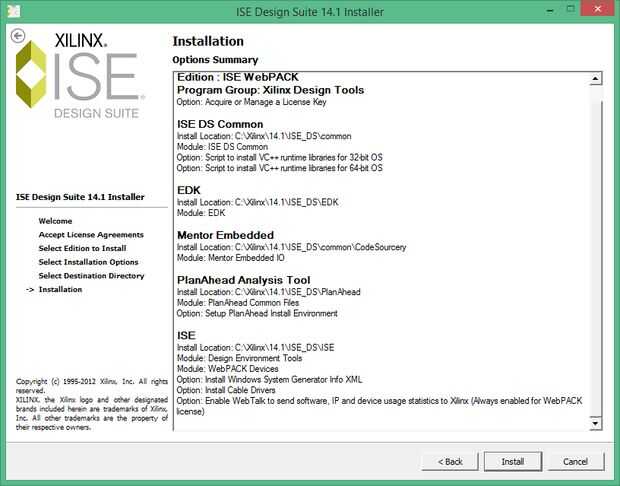Click the Installation page title
Viewport: 620px width, 486px height.
(x=208, y=41)
